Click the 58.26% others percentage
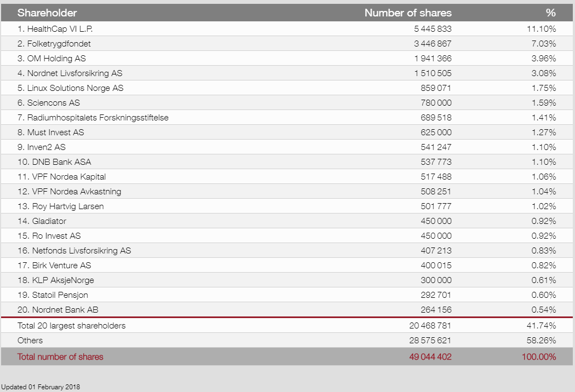The image size is (575, 392). [x=542, y=341]
